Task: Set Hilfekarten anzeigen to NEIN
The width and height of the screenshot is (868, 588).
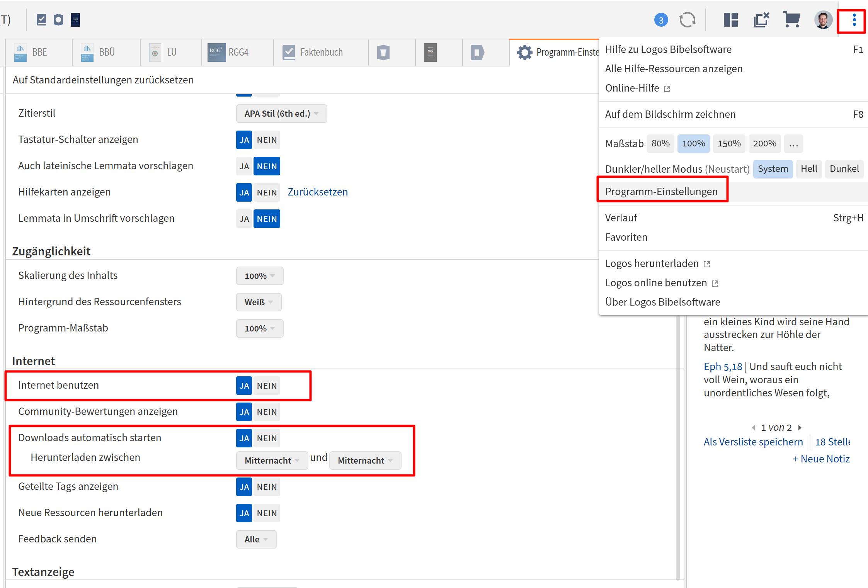Action: 267,192
